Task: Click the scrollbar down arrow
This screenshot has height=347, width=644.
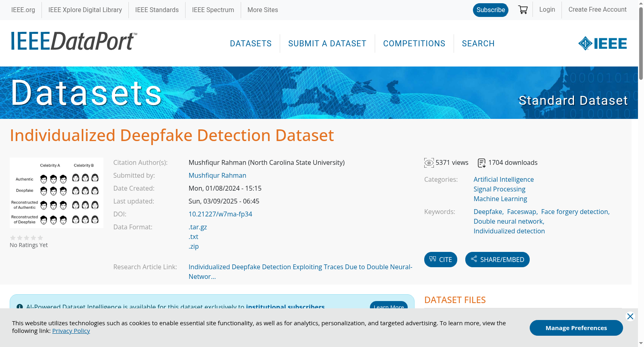Action: click(641, 343)
